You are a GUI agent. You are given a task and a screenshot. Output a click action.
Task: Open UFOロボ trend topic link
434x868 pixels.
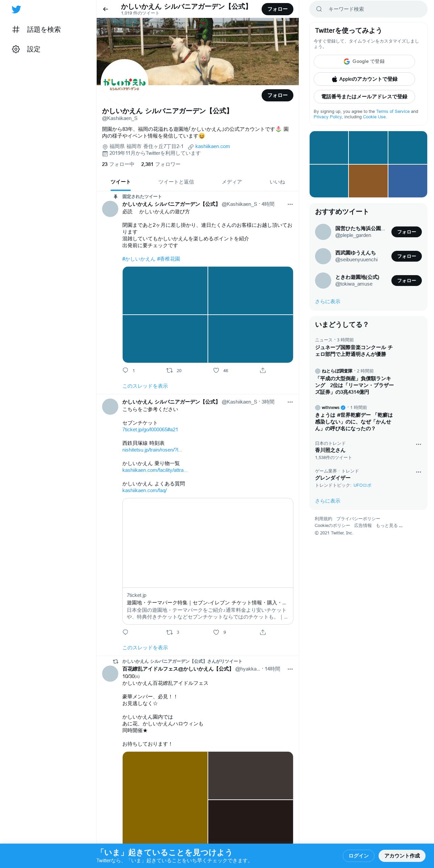coord(362,485)
